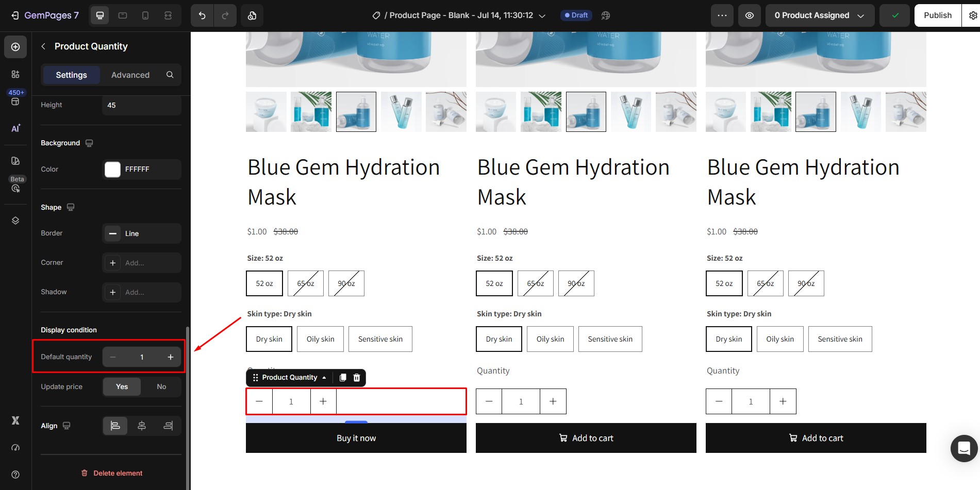The image size is (980, 490).
Task: Expand the 0 Product Assigned dropdown
Action: 820,15
